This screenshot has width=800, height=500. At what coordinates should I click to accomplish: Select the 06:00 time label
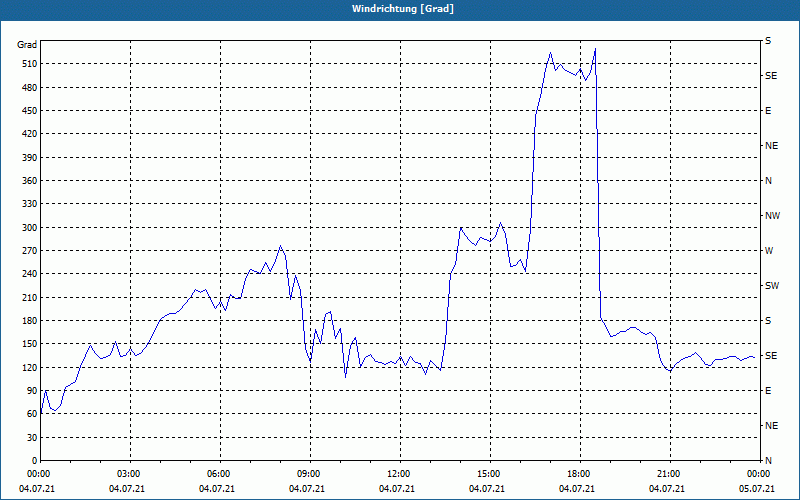[217, 474]
